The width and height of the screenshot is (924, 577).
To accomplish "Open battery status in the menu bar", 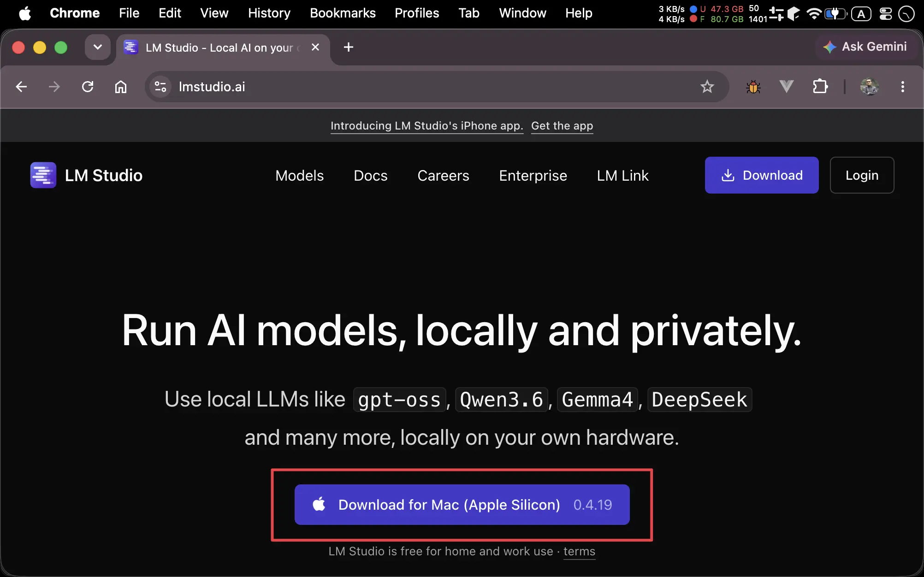I will (836, 13).
